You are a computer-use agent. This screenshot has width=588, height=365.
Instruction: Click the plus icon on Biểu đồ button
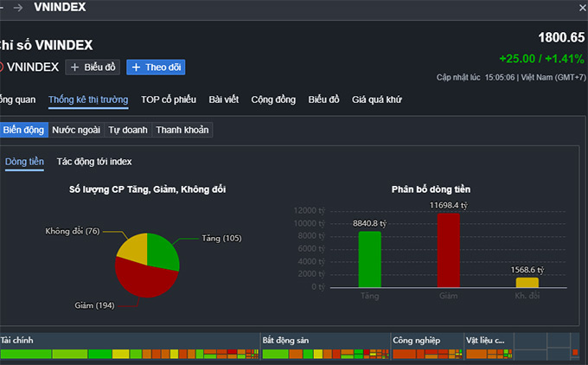[75, 67]
